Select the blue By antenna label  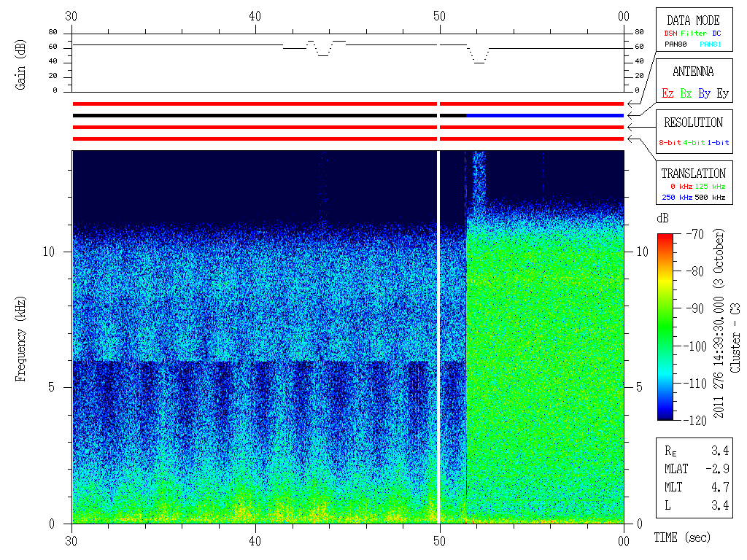pyautogui.click(x=704, y=93)
